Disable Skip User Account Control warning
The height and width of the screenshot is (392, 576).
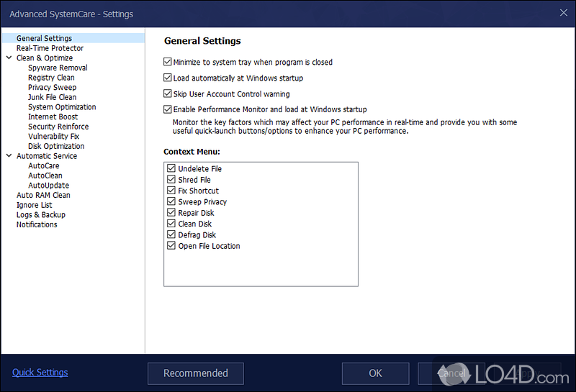(168, 94)
